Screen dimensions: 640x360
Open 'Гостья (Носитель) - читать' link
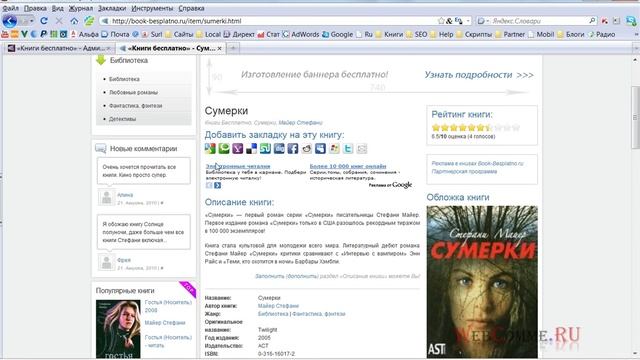tap(168, 341)
